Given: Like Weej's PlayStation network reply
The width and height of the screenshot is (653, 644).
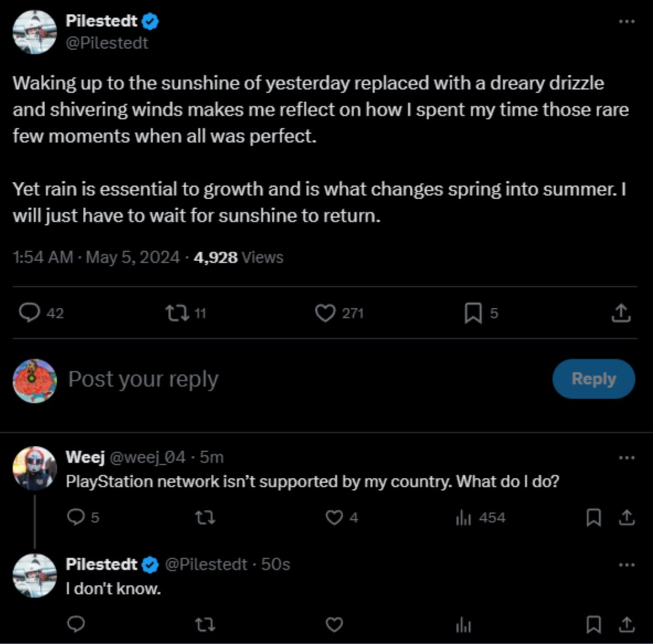Looking at the screenshot, I should pos(334,518).
